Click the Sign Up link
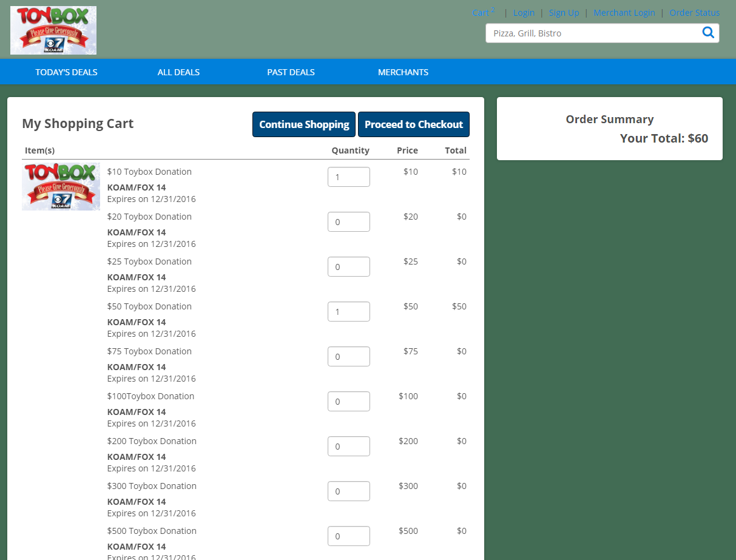The width and height of the screenshot is (736, 560). [564, 13]
